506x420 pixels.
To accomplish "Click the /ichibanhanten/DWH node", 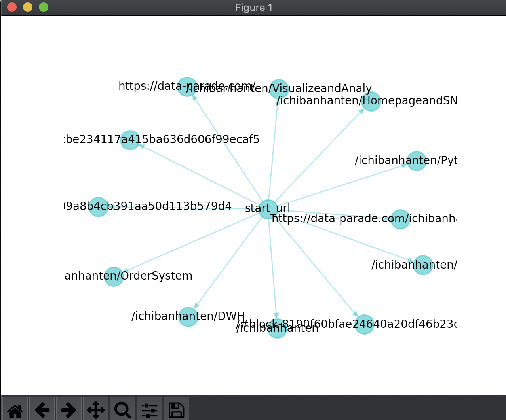I will click(188, 317).
